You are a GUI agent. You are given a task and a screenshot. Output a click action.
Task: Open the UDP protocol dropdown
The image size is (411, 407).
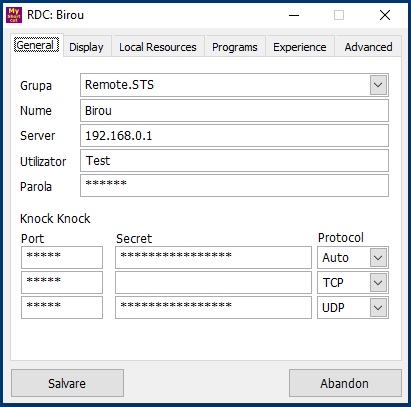tap(378, 308)
